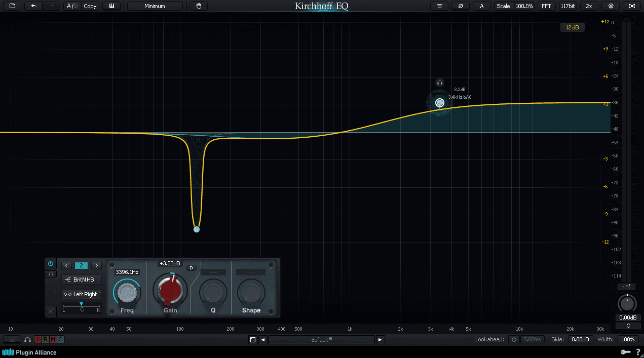Select the notch band node near 120Hz
The width and height of the screenshot is (644, 358).
click(x=197, y=229)
